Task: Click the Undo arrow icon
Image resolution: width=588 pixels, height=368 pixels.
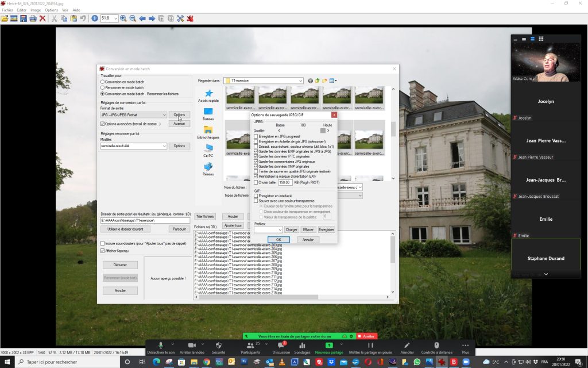Action: [x=83, y=18]
